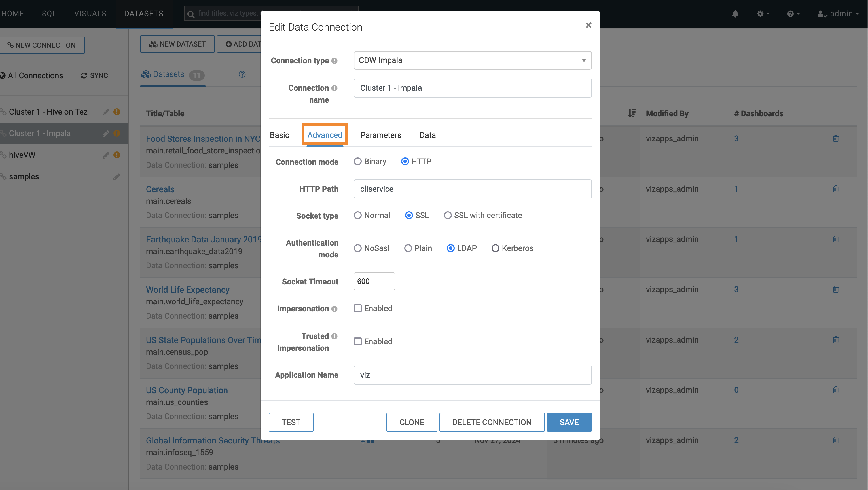
Task: Click the HTTP Path input field
Action: click(473, 189)
